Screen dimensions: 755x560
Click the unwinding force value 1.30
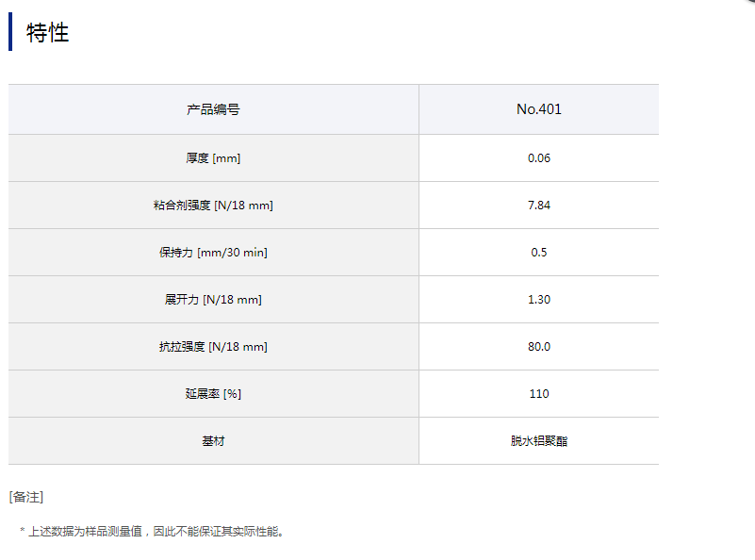(538, 300)
